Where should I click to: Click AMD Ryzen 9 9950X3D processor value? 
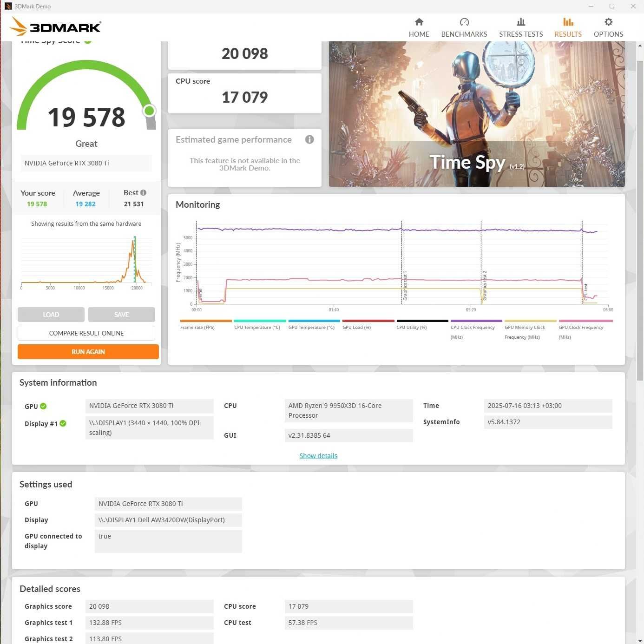(x=349, y=411)
